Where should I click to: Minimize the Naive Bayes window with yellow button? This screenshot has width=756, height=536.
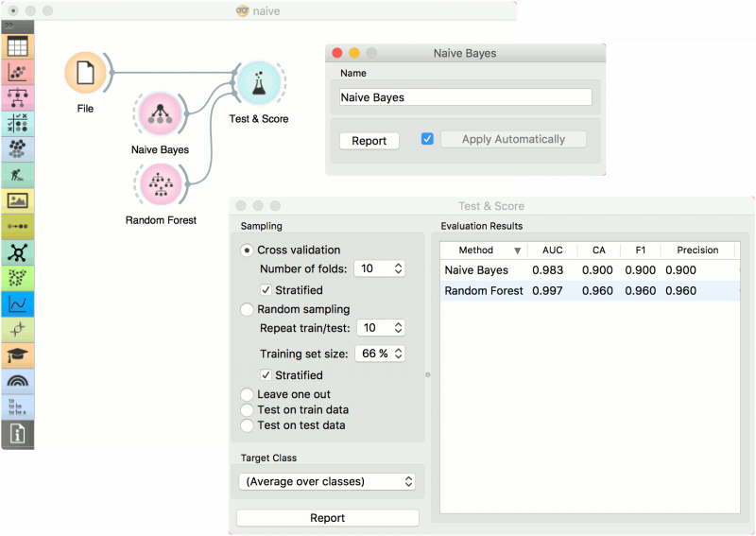coord(354,53)
